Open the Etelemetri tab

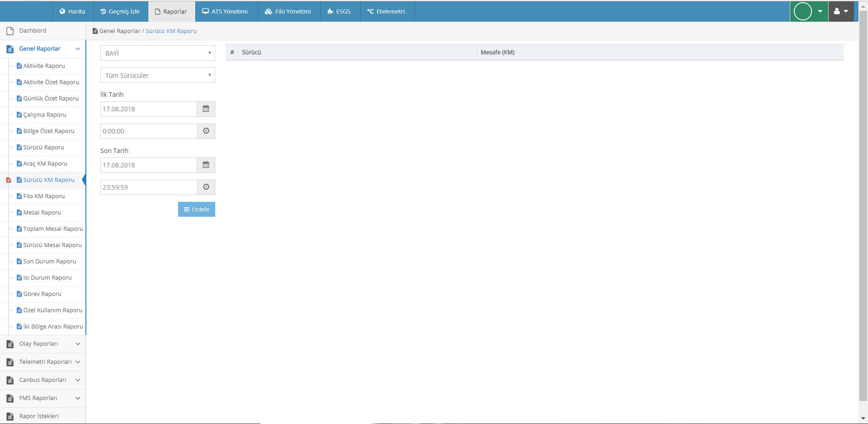(387, 11)
